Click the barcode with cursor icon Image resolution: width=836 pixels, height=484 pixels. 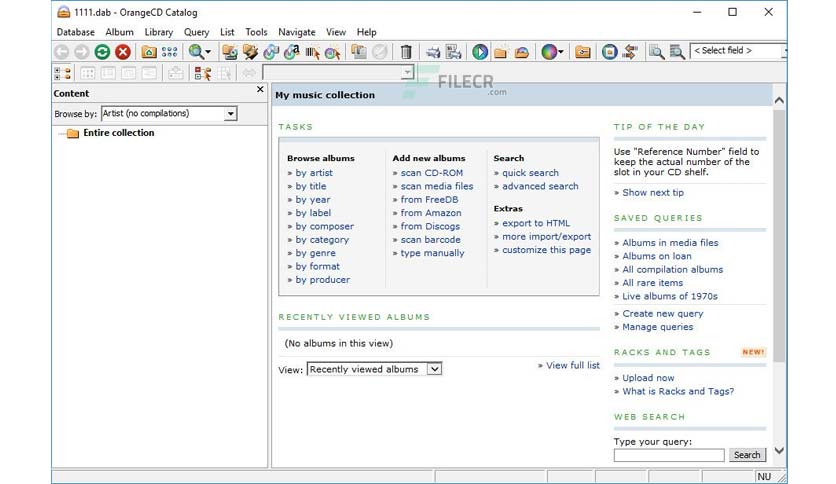click(312, 52)
